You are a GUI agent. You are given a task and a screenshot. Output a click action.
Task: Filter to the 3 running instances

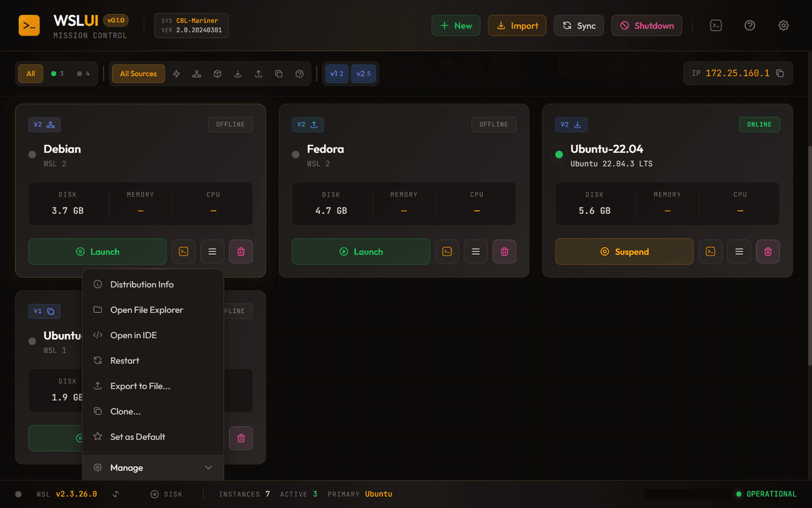56,73
